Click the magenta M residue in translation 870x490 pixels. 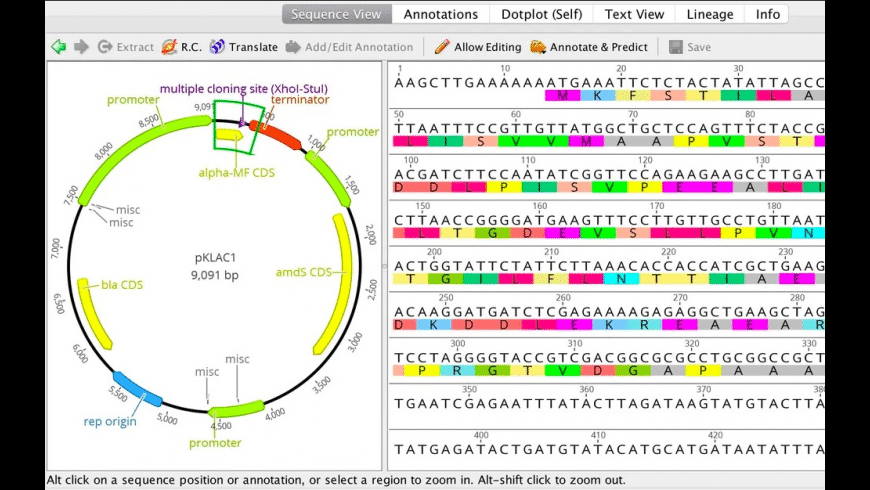pyautogui.click(x=562, y=95)
